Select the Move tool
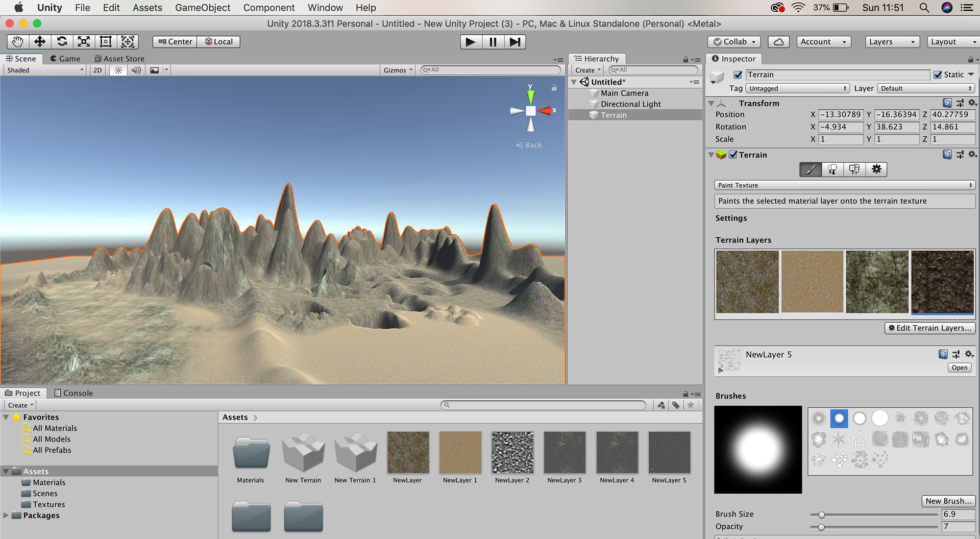 click(40, 42)
